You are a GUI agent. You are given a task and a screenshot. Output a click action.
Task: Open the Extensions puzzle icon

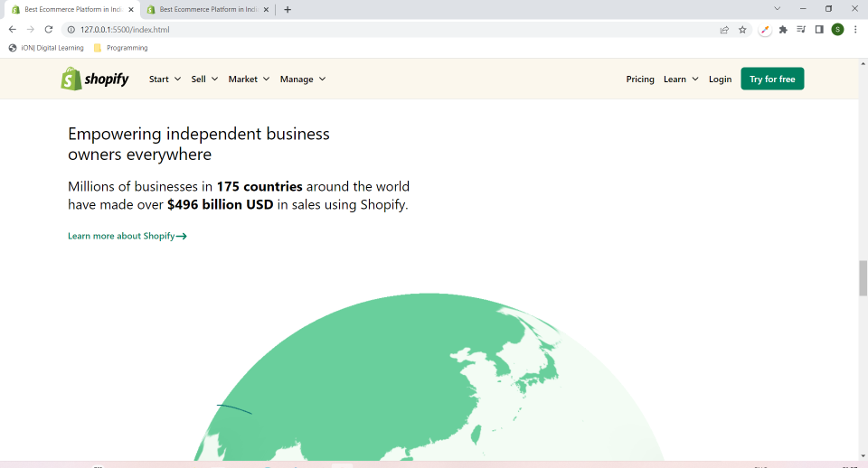tap(783, 30)
